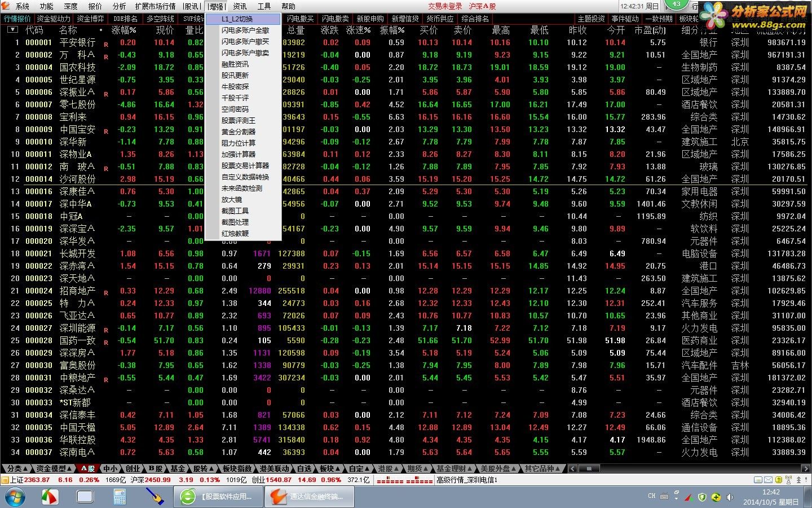Open the 扩展市场行情 menu

pyautogui.click(x=155, y=6)
